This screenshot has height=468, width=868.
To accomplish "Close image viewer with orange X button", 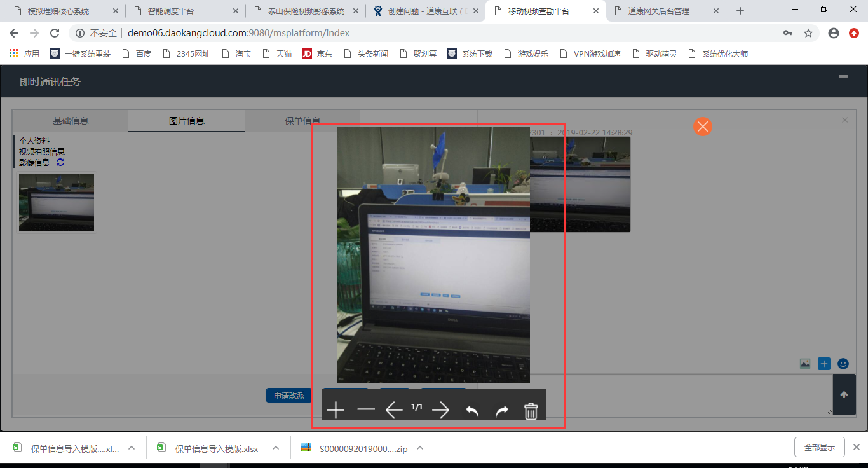I will (x=702, y=127).
